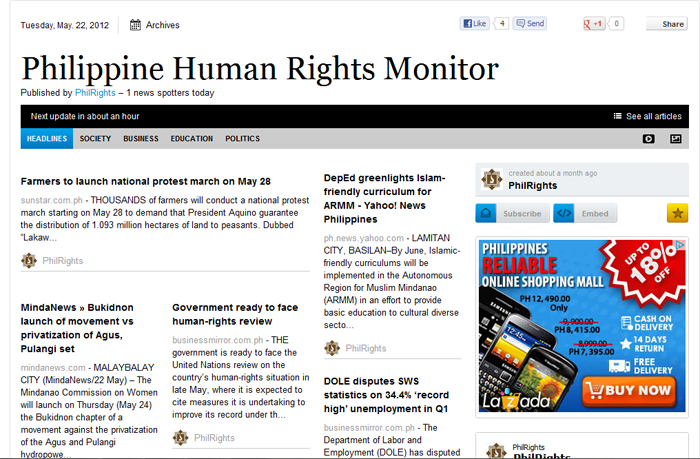Open the videos section icon
Image resolution: width=700 pixels, height=459 pixels.
point(648,139)
